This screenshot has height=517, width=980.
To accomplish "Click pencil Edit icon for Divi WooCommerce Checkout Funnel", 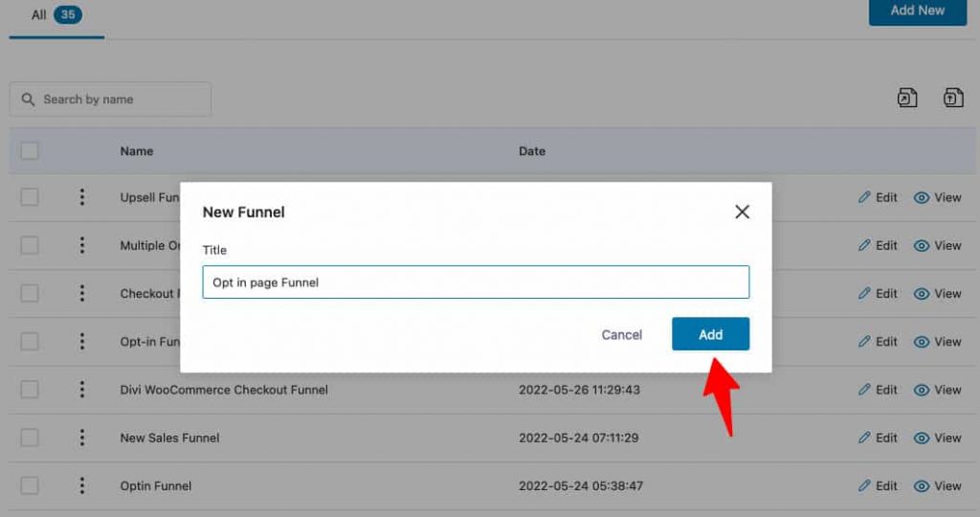I will pyautogui.click(x=864, y=390).
